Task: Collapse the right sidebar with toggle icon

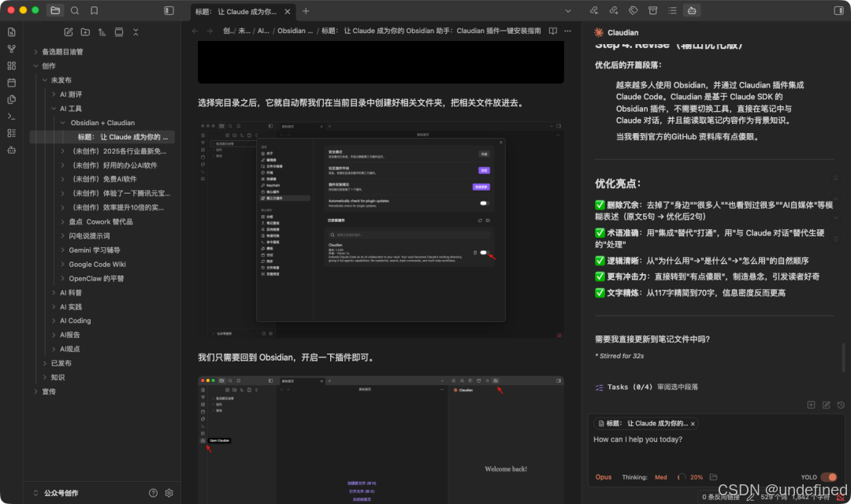Action: [838, 10]
